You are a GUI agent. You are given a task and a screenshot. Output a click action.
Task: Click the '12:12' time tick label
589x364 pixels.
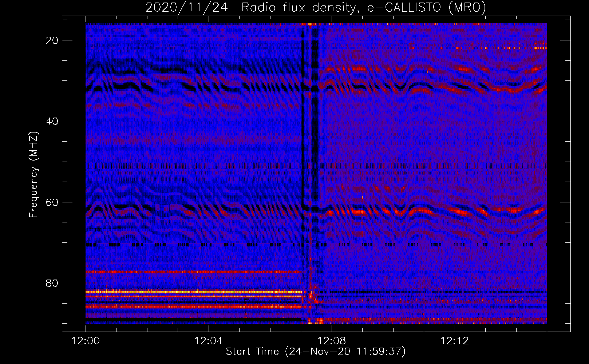point(455,341)
